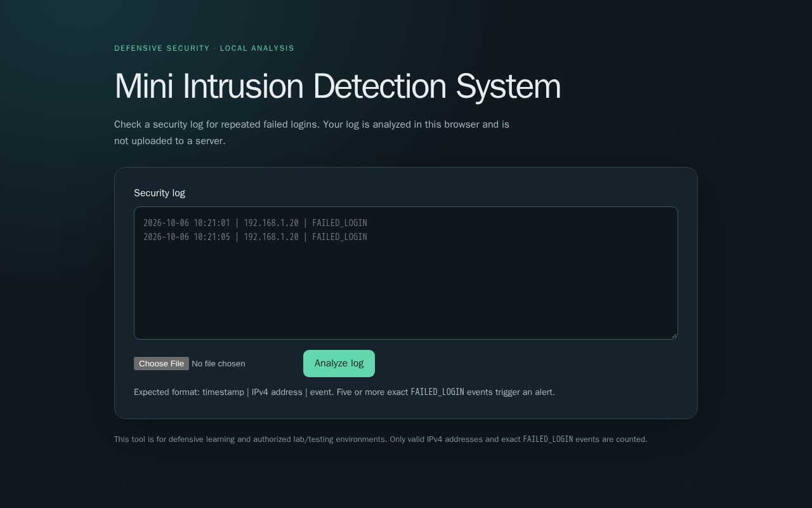Click the Defensive Security Local Analysis tagline

pyautogui.click(x=204, y=48)
